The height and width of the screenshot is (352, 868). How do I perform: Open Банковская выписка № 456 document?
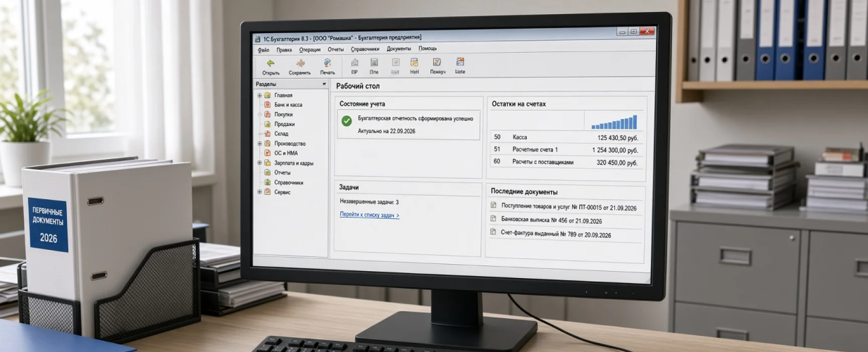(x=552, y=221)
